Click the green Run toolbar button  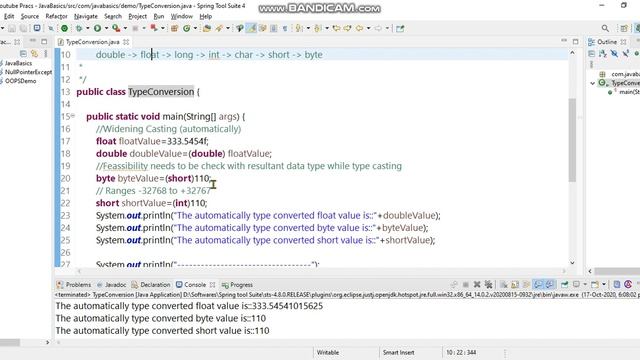point(97,28)
